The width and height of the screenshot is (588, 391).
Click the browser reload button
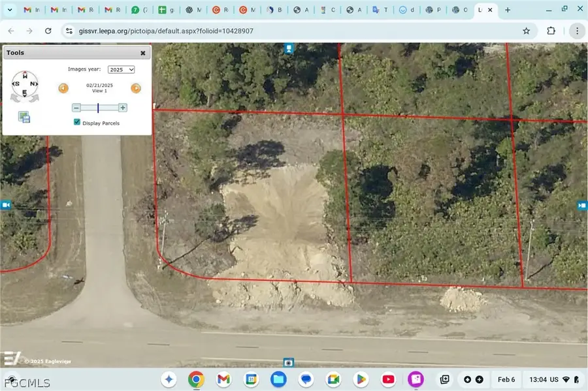click(48, 31)
